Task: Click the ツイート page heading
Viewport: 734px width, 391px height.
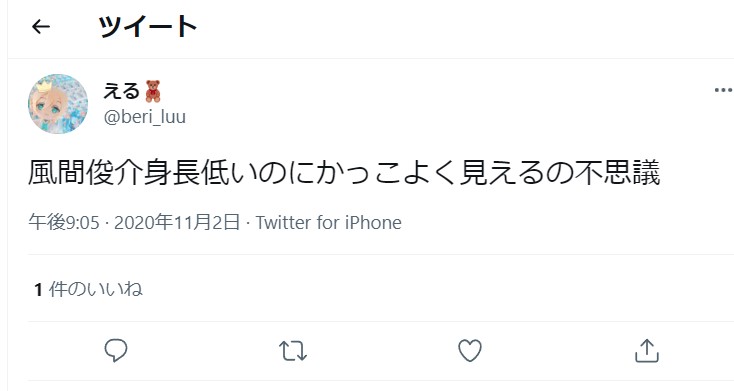Action: [x=147, y=27]
